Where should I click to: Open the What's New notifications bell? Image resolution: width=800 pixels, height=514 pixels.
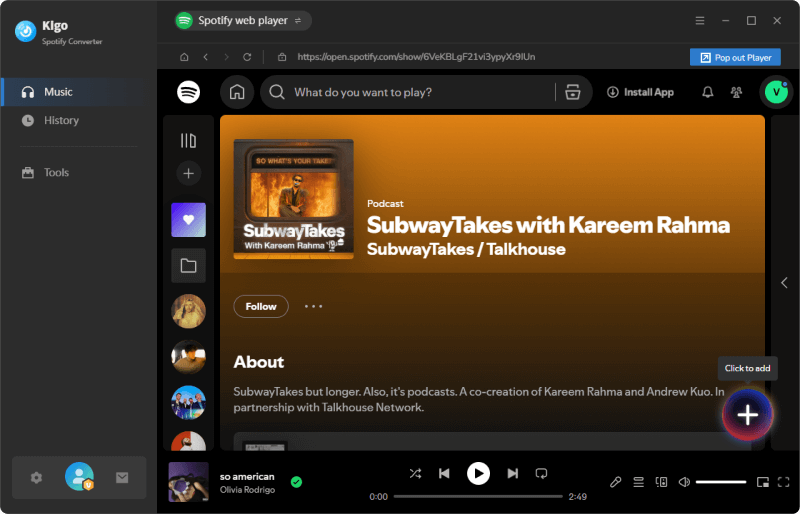click(708, 92)
